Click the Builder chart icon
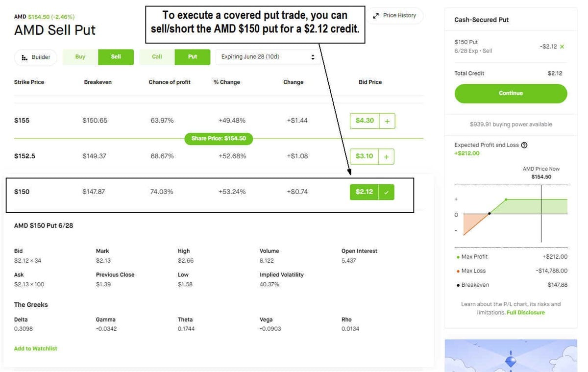Viewport: 588px width, 372px height. (24, 57)
